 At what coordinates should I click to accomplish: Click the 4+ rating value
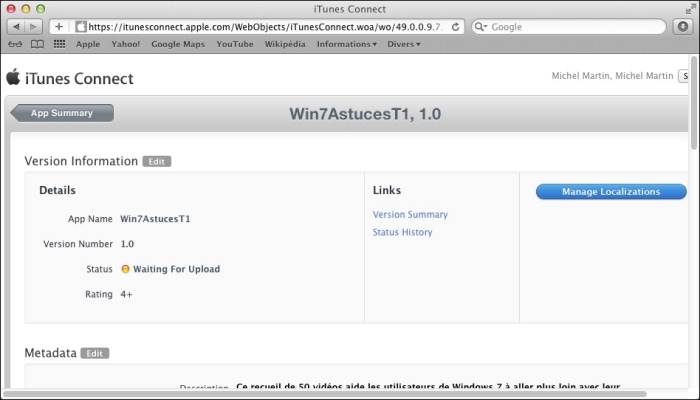click(x=126, y=294)
